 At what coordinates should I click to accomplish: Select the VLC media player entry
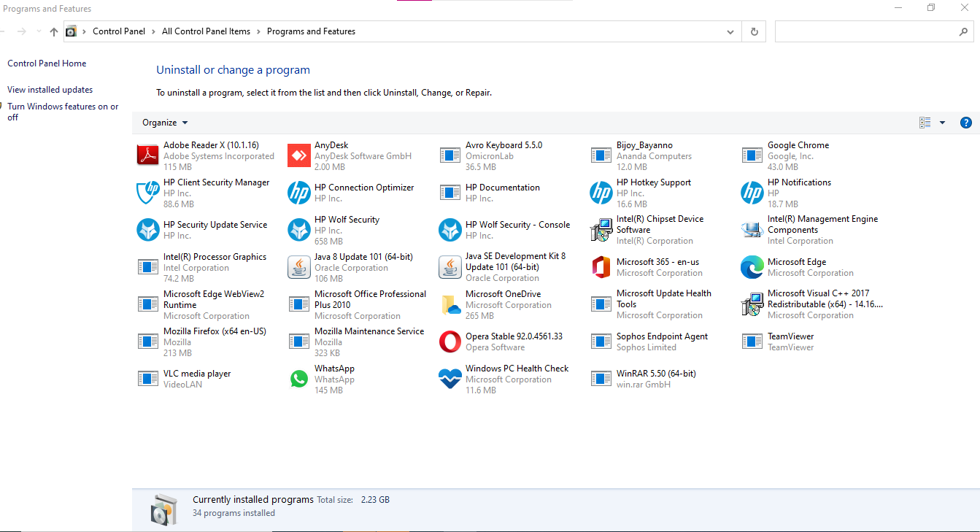click(184, 379)
